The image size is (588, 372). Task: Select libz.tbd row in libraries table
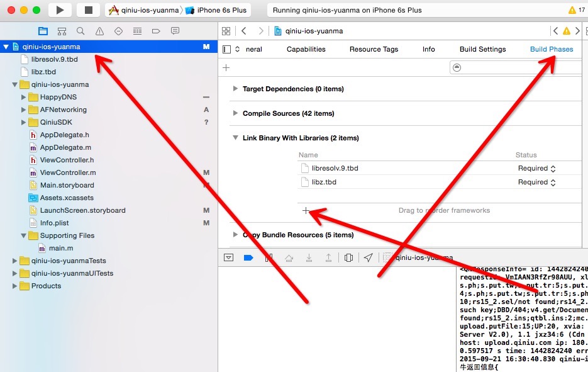(x=440, y=182)
